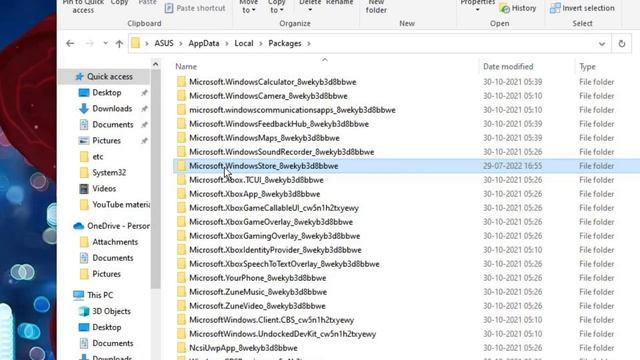Open the etc folder in sidebar
The width and height of the screenshot is (640, 360).
(x=91, y=156)
